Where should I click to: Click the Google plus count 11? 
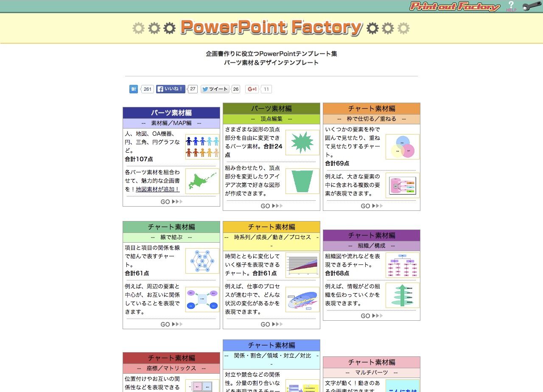[266, 89]
